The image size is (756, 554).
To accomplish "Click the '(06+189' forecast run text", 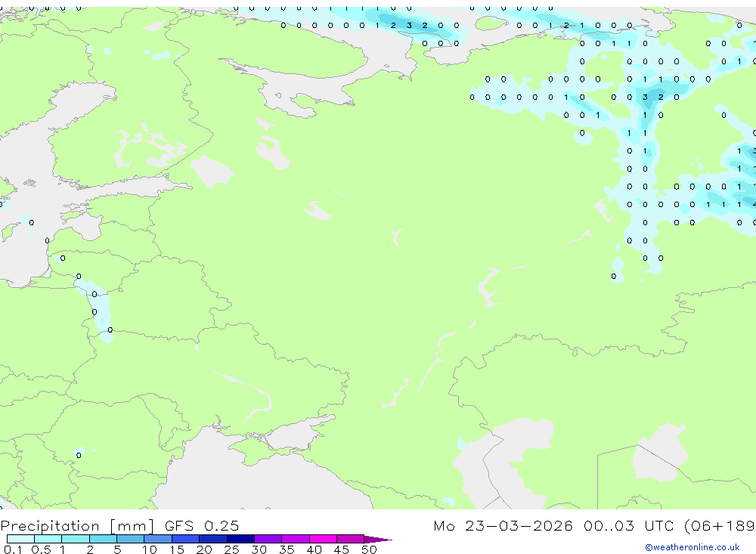I will click(x=720, y=525).
